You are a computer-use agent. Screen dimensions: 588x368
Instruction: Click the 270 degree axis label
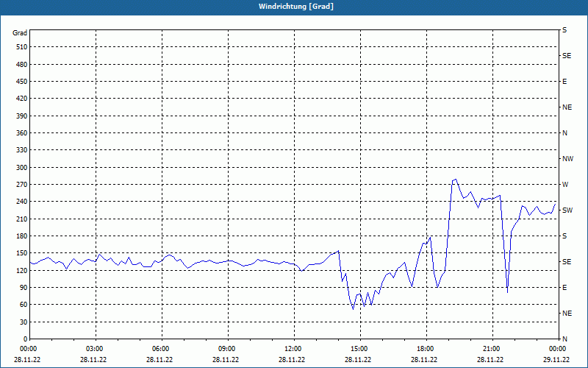pyautogui.click(x=22, y=185)
